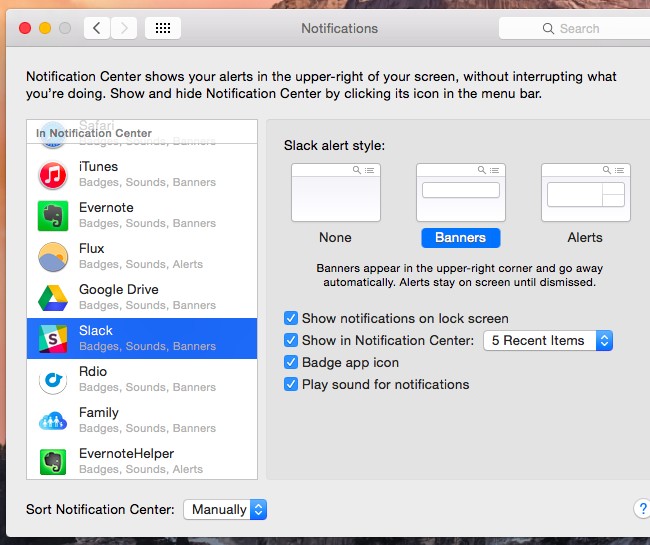Image resolution: width=650 pixels, height=545 pixels.
Task: Show all preferences grid button
Action: 162,28
